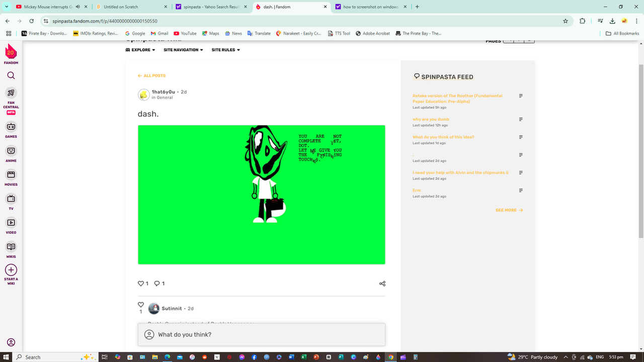644x362 pixels.
Task: Open Adobe Acrobat bookmark
Action: 373,33
